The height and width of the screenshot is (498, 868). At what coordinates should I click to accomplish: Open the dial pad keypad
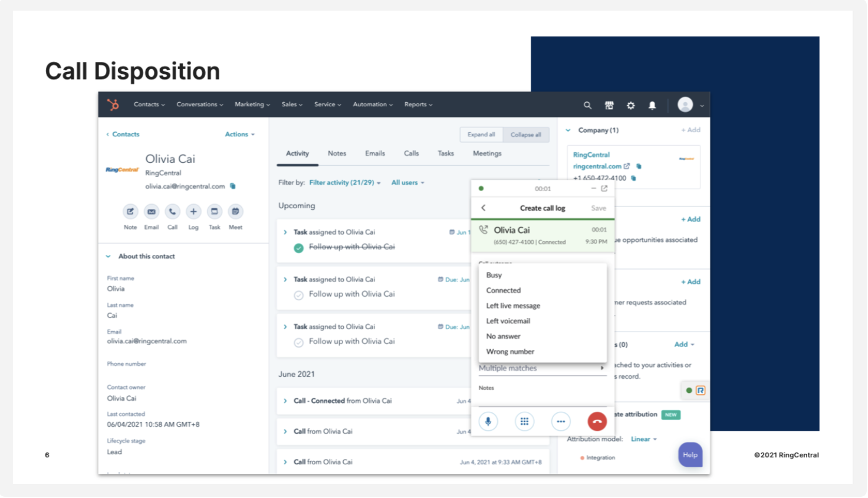(524, 421)
